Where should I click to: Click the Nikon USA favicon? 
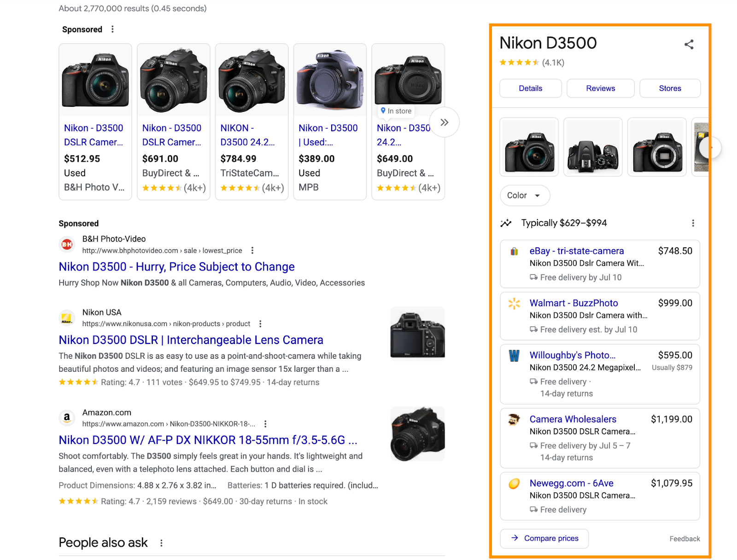(x=67, y=318)
